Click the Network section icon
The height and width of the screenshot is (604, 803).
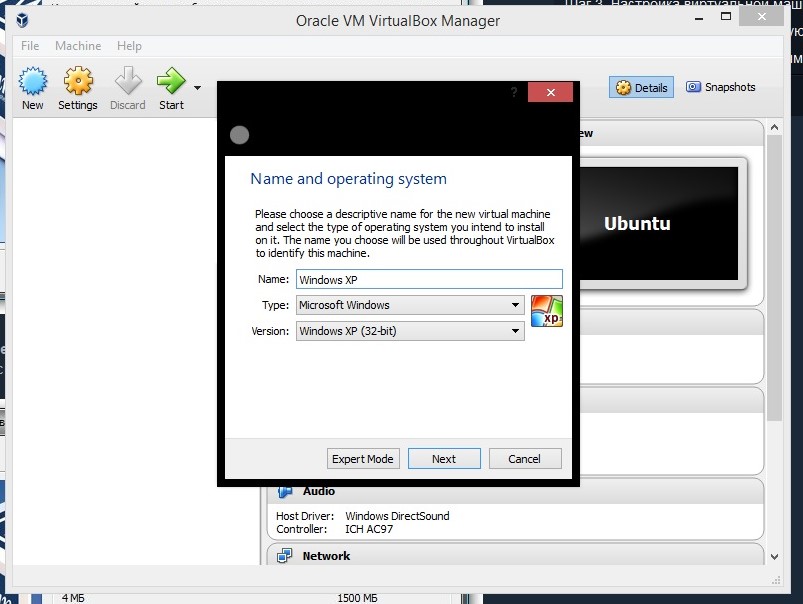284,556
